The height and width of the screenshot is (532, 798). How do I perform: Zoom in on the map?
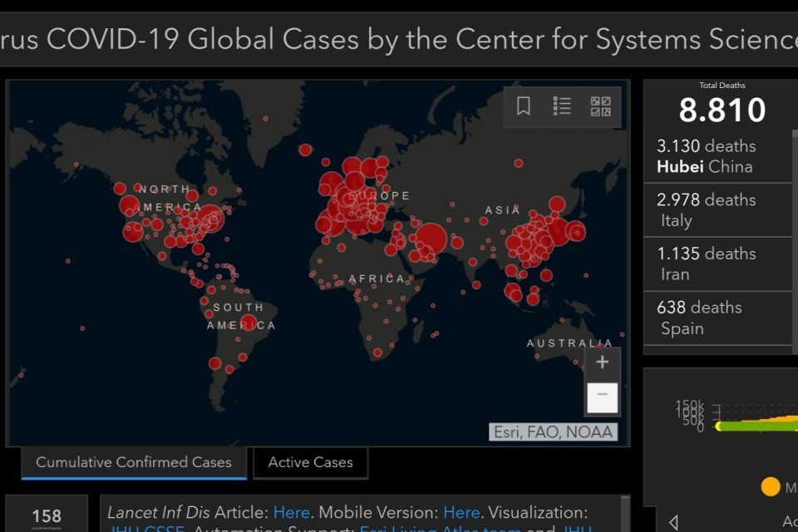pos(603,362)
